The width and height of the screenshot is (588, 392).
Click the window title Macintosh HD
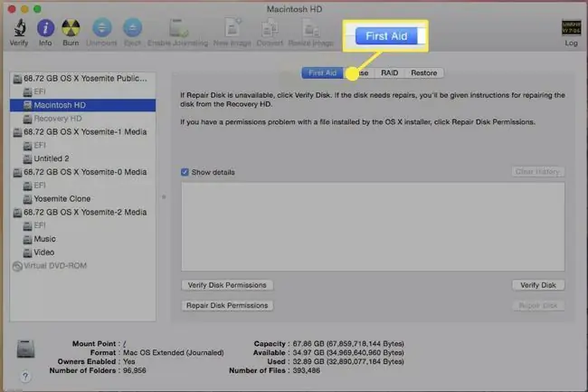pos(294,9)
